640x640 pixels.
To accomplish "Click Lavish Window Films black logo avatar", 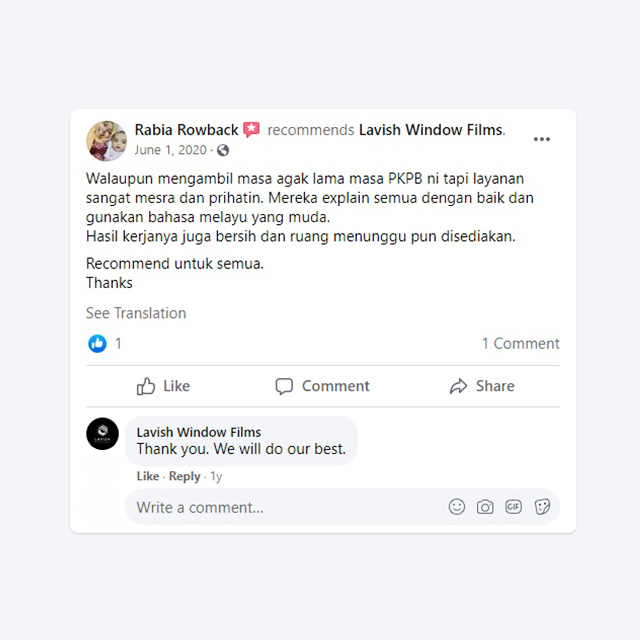I will (x=102, y=433).
